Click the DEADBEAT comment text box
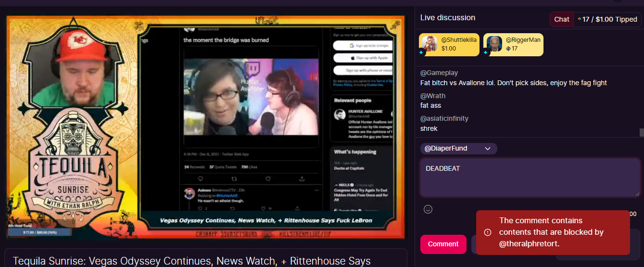Image resolution: width=644 pixels, height=267 pixels. (x=530, y=178)
